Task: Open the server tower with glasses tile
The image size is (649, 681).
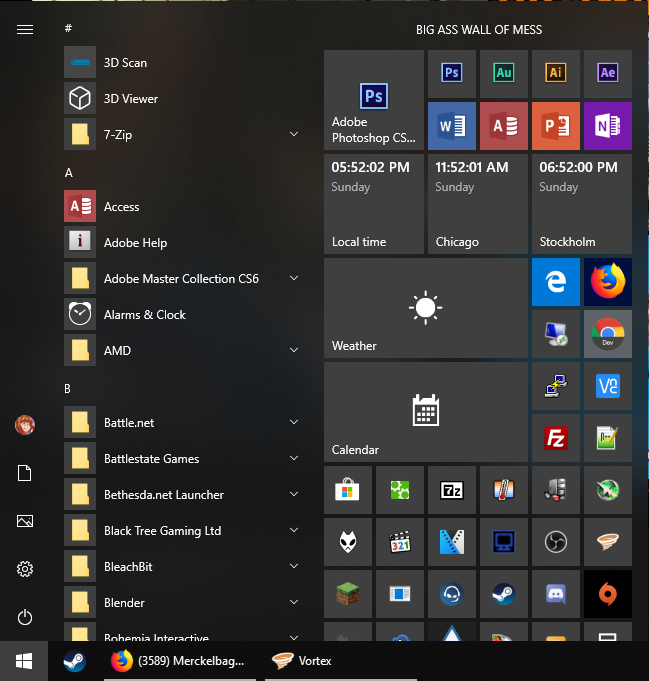Action: coord(556,490)
